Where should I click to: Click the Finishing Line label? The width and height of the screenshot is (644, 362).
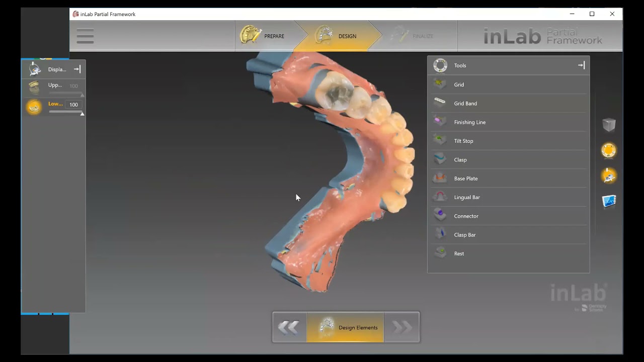coord(470,122)
